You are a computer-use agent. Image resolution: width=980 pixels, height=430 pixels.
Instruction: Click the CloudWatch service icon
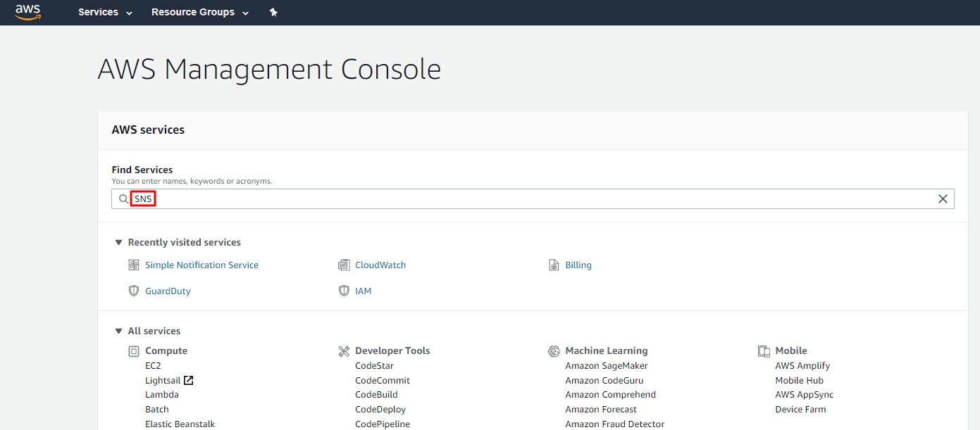point(344,265)
